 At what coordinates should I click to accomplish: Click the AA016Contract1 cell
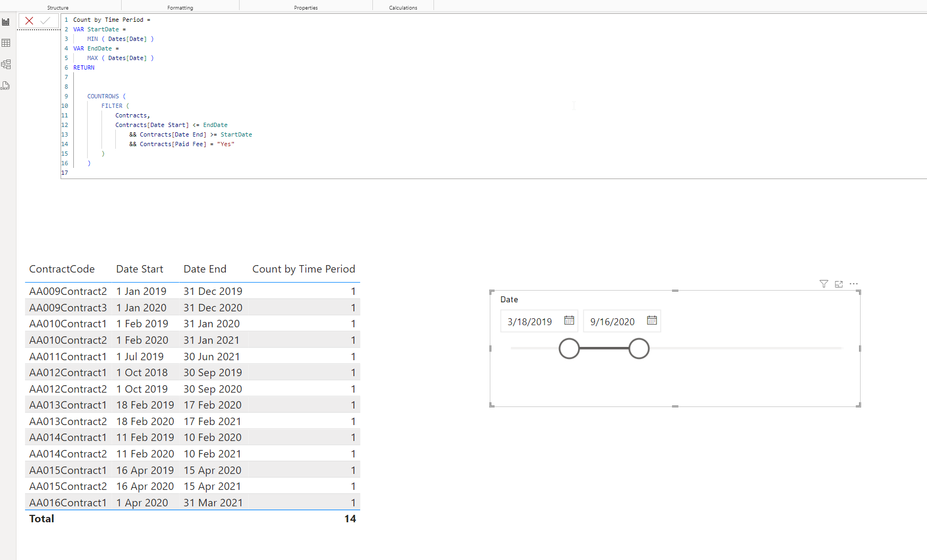[68, 503]
